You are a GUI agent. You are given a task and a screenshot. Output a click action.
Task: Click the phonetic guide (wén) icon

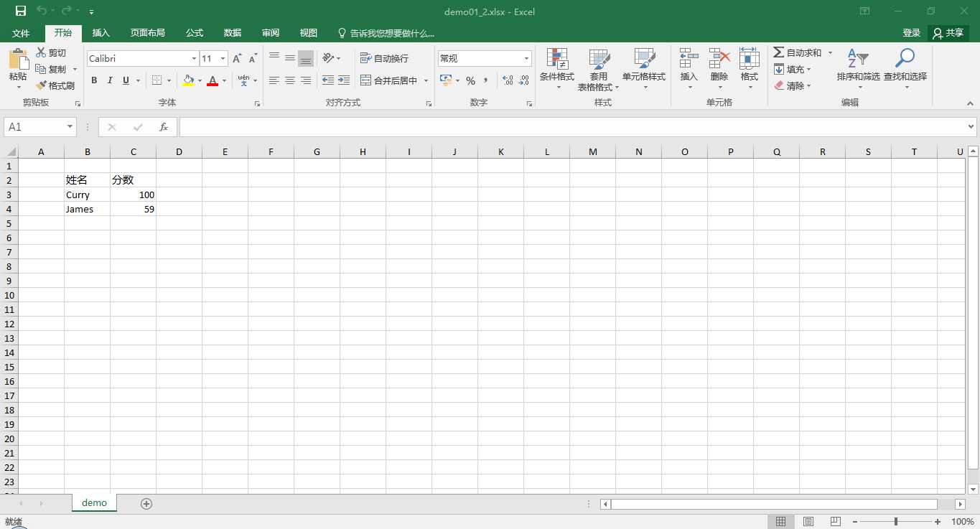[x=244, y=80]
